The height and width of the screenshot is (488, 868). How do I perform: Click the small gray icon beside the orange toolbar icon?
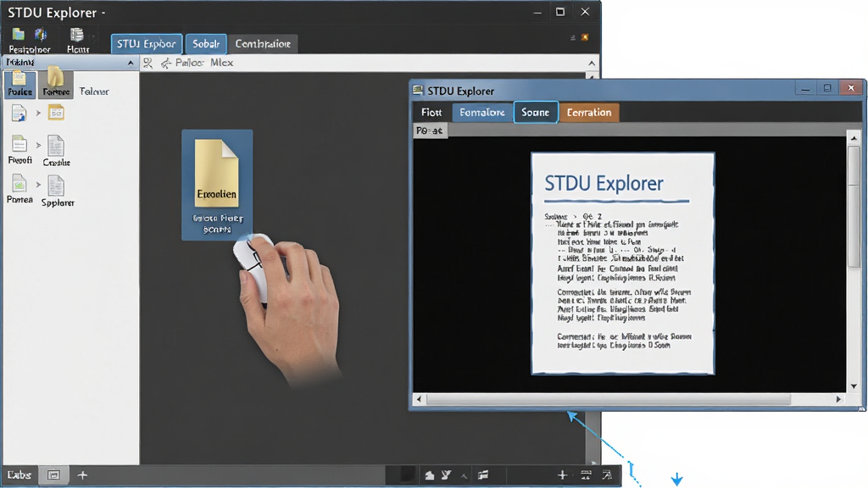click(573, 37)
